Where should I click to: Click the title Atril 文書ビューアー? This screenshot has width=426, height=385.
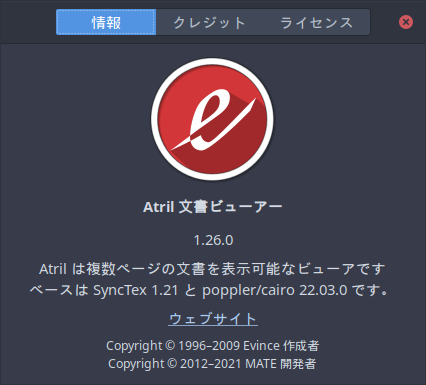click(x=213, y=207)
